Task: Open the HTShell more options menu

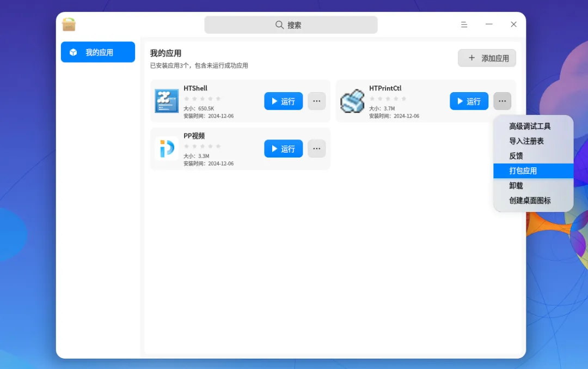Action: pos(316,101)
